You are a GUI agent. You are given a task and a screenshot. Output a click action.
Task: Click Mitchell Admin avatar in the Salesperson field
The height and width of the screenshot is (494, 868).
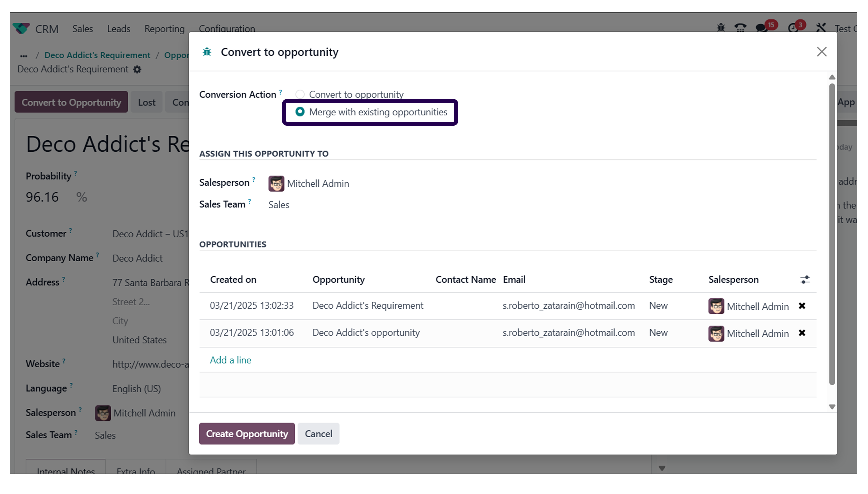click(276, 184)
